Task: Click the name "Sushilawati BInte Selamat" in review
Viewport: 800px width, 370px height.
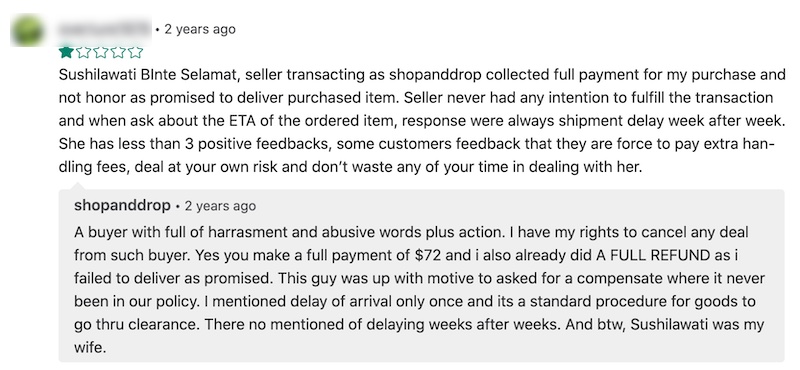Action: point(147,75)
